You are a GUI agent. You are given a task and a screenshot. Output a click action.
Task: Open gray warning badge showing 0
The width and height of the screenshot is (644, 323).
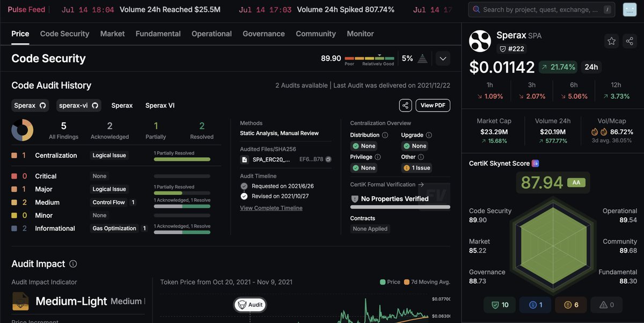click(x=607, y=305)
